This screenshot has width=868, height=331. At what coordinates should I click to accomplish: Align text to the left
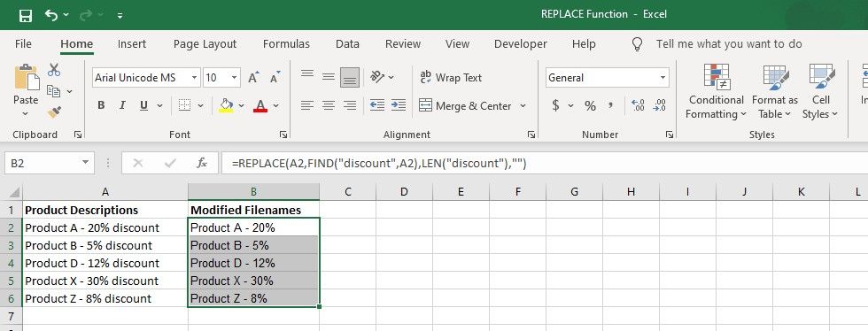[307, 105]
